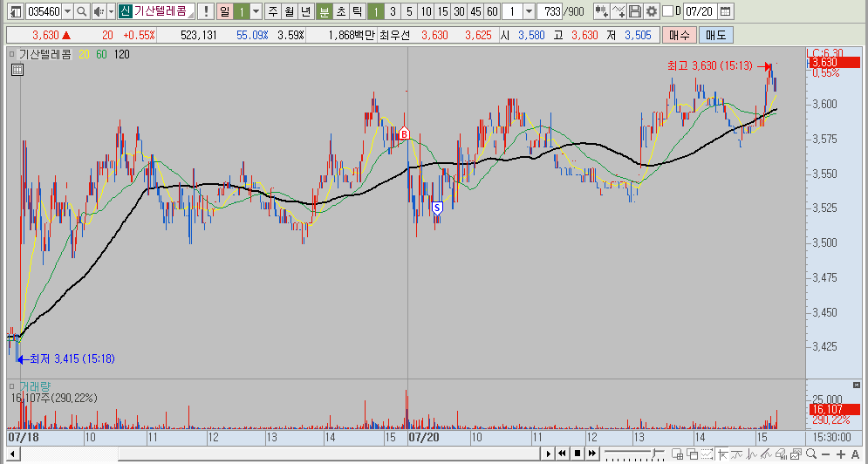Click the minus zoom-out icon
The height and width of the screenshot is (464, 868).
(x=826, y=454)
